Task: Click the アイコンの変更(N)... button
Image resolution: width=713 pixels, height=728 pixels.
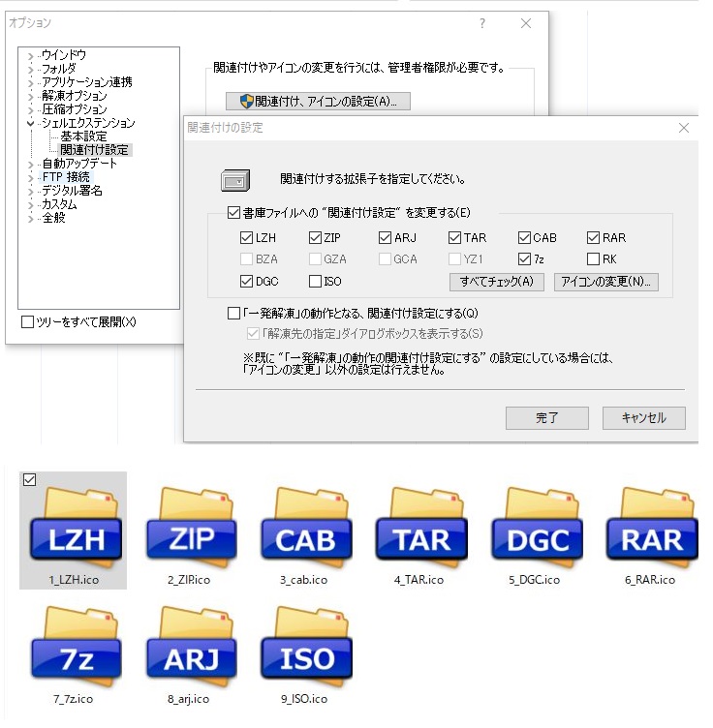Action: (x=606, y=282)
